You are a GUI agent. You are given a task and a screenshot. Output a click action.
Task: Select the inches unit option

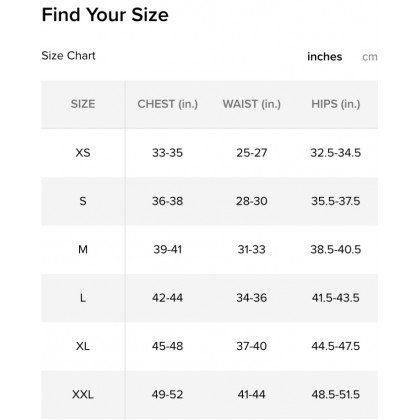(x=325, y=57)
